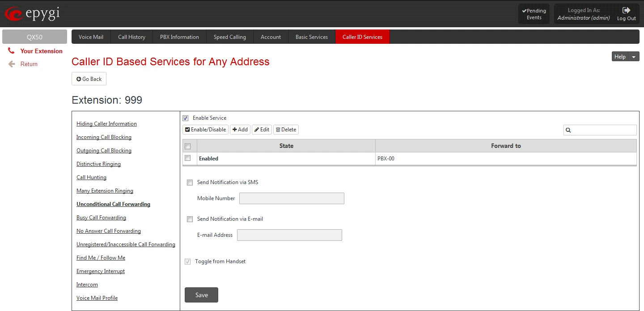Viewport: 644px width, 311px height.
Task: Enable Send Notification via SMS
Action: click(190, 183)
